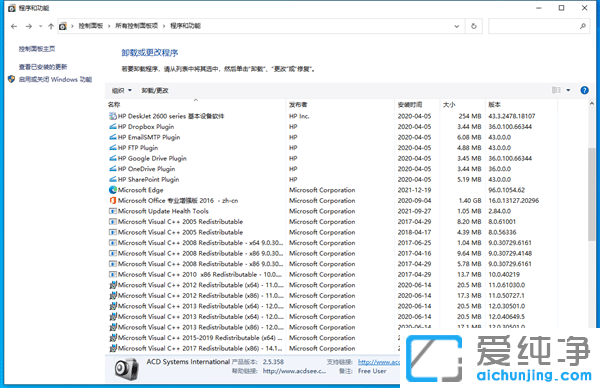Click the HP SharePoint Plugin icon

tap(113, 179)
